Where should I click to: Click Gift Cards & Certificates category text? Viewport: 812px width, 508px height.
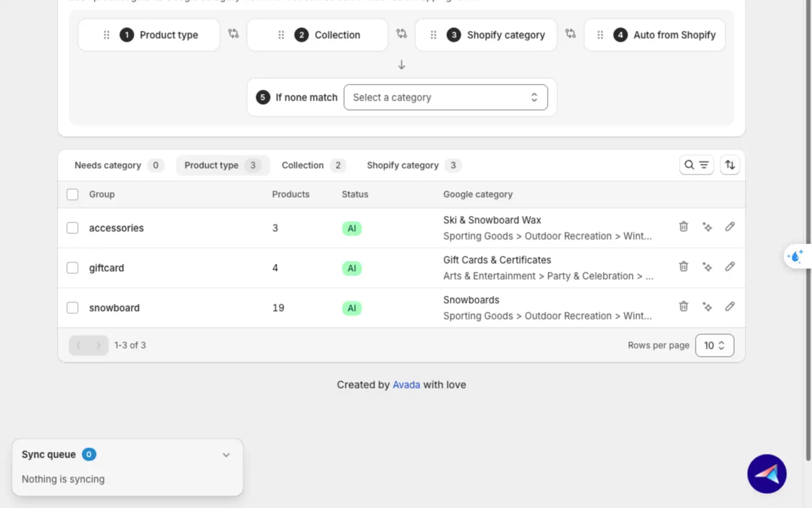click(497, 260)
